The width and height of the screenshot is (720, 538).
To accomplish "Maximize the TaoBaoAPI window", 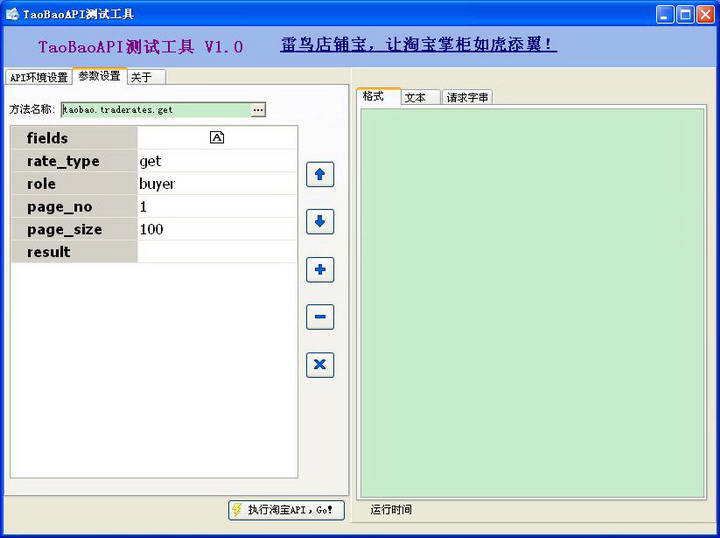I will [686, 14].
